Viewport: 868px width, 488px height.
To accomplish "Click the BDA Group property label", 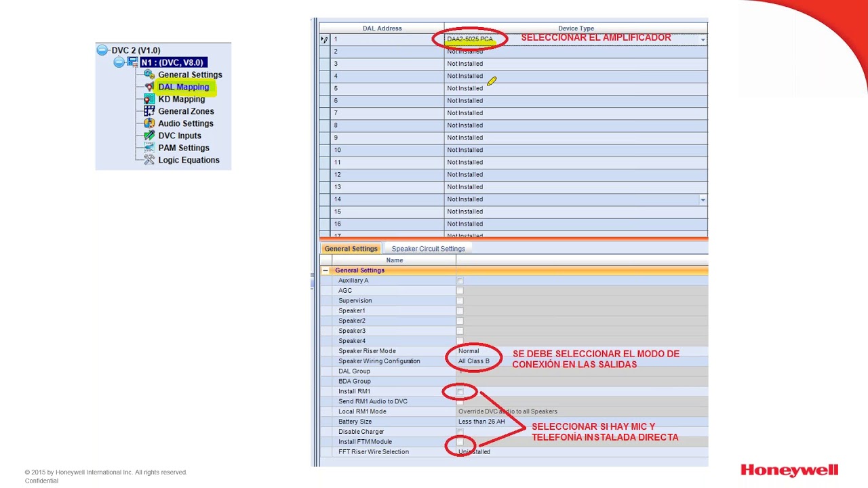I will coord(355,382).
